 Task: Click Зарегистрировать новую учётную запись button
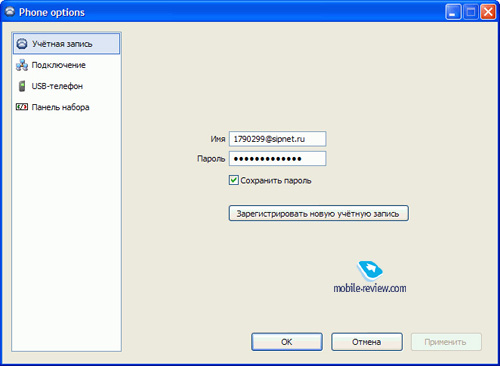[318, 213]
